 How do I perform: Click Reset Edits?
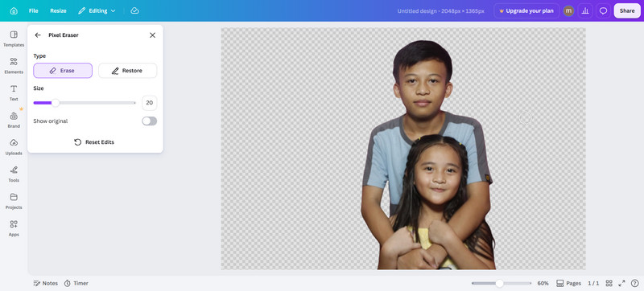[x=94, y=142]
